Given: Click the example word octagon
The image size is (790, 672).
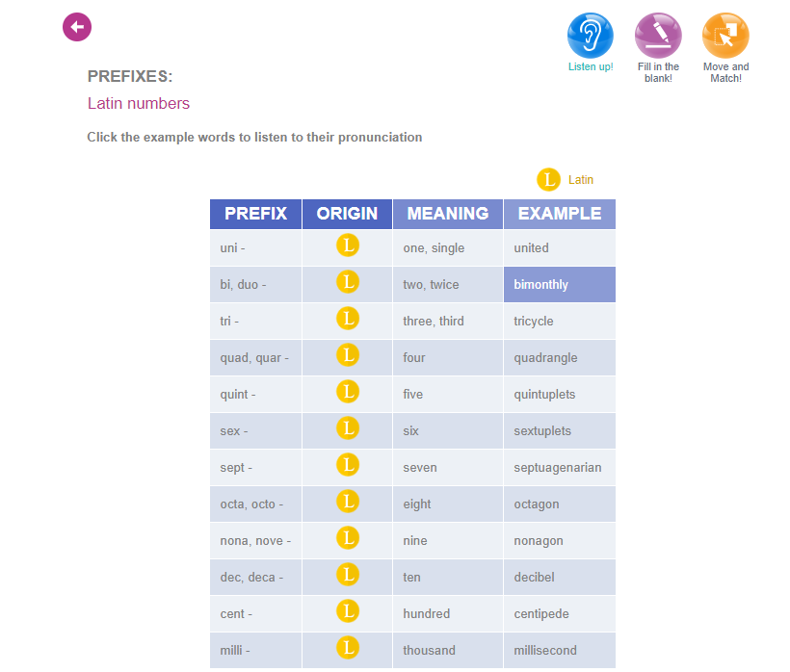Looking at the screenshot, I should pyautogui.click(x=536, y=504).
